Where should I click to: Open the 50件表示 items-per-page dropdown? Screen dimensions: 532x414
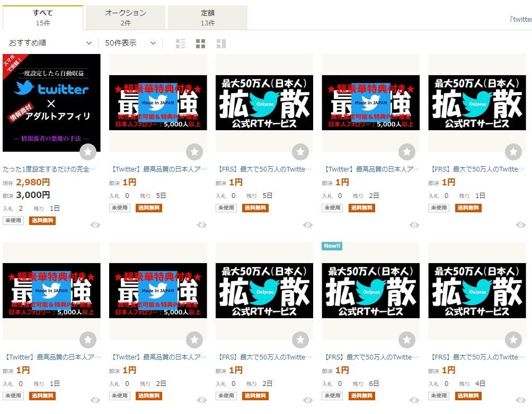tap(131, 43)
